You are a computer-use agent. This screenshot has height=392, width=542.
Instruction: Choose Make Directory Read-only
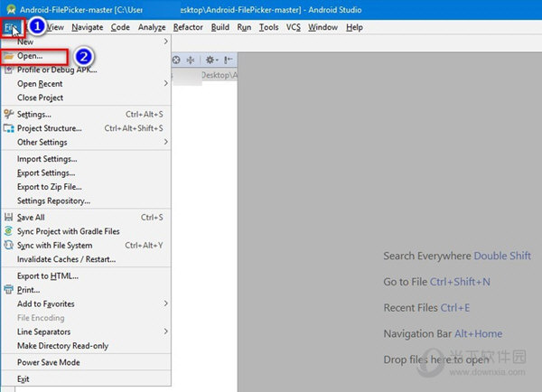point(86,346)
